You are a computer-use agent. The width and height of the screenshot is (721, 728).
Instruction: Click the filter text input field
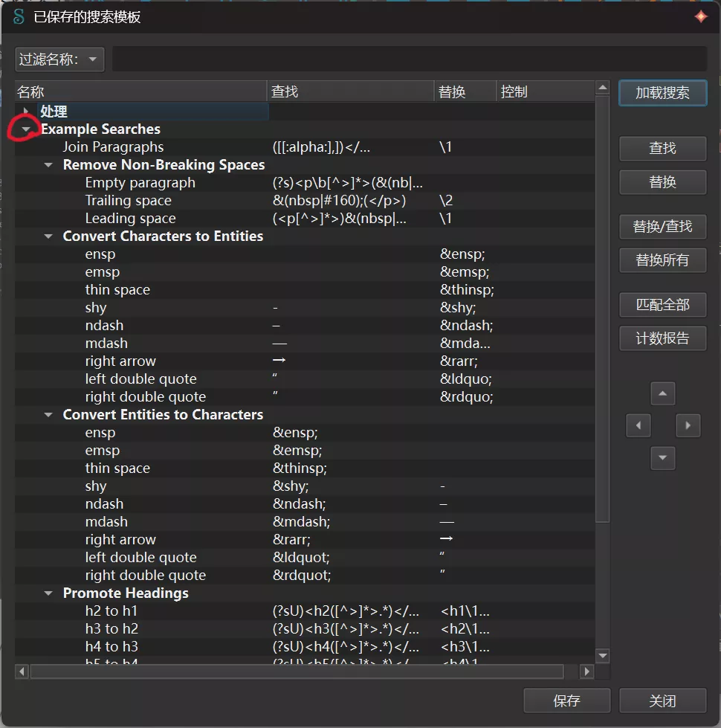(409, 59)
